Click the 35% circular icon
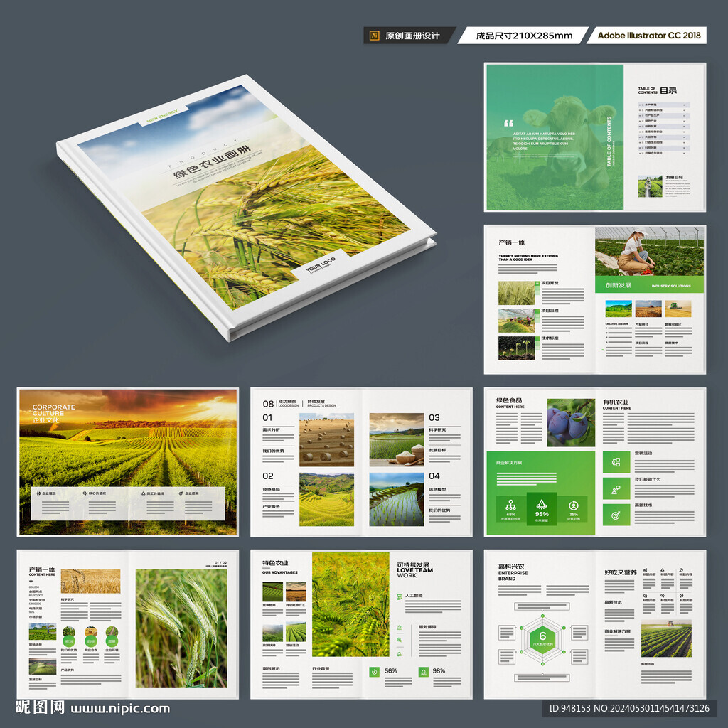 (574, 505)
